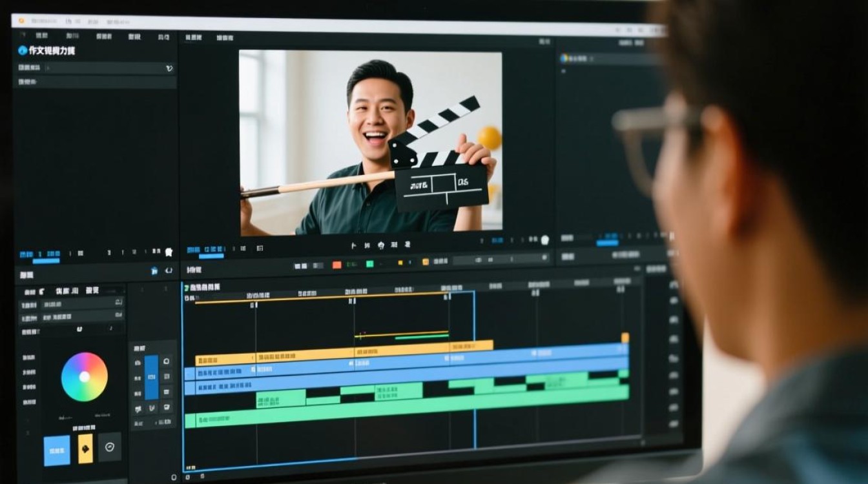
Task: Click the dark circular compass icon tile
Action: pyautogui.click(x=109, y=447)
